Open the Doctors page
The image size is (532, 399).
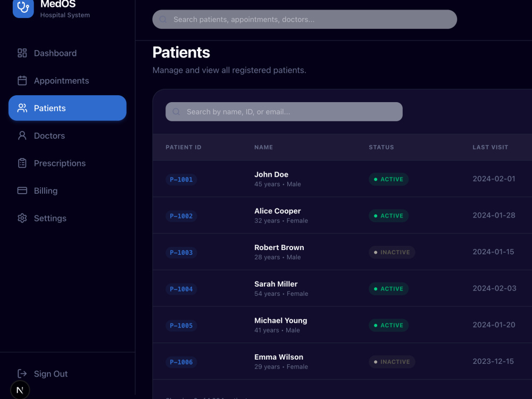pos(68,135)
